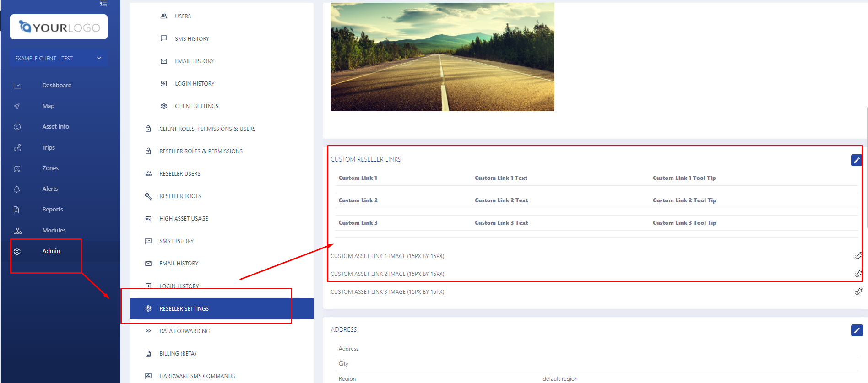Click the chat icon of SMS HISTORY below HIGH ASSET USAGE
Viewport: 868px width, 383px height.
tap(148, 241)
